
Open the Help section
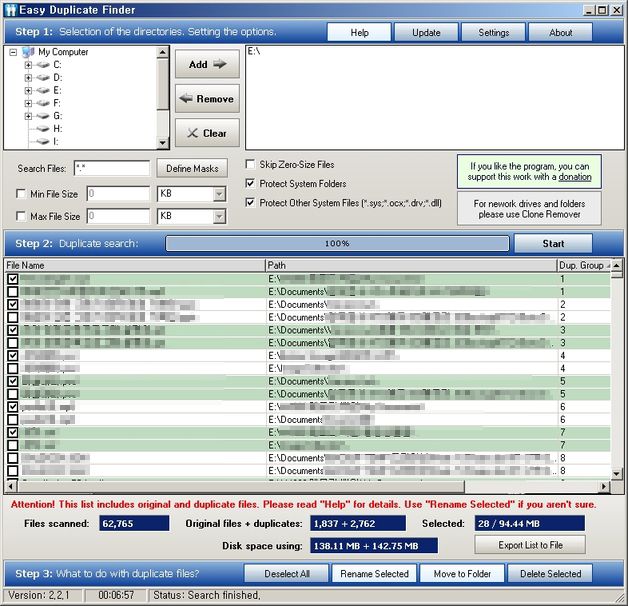point(359,32)
